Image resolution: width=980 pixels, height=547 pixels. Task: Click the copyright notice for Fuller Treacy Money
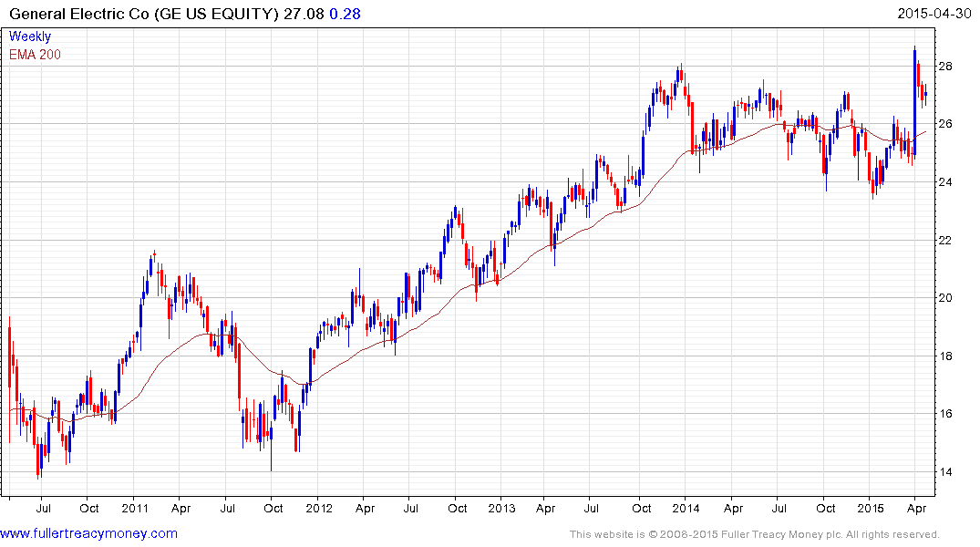(755, 534)
